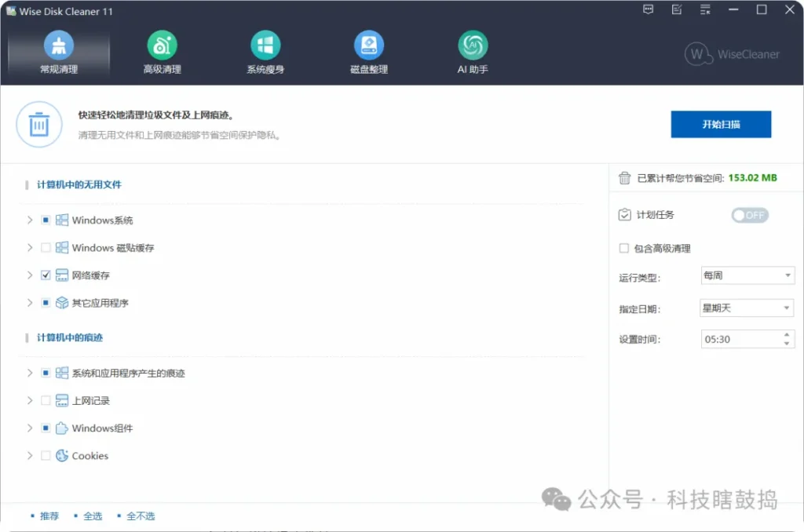Click the Windows 磁贴缓存 tile icon

[61, 247]
